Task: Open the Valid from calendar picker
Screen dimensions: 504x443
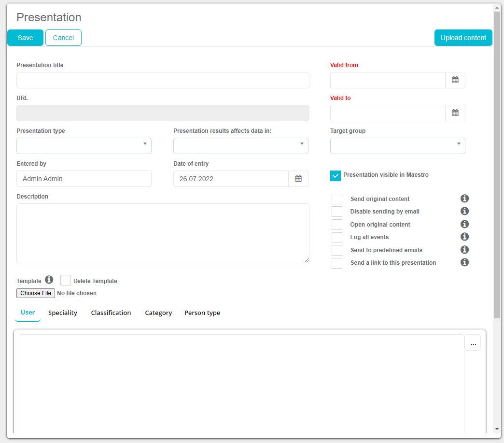Action: [x=455, y=80]
